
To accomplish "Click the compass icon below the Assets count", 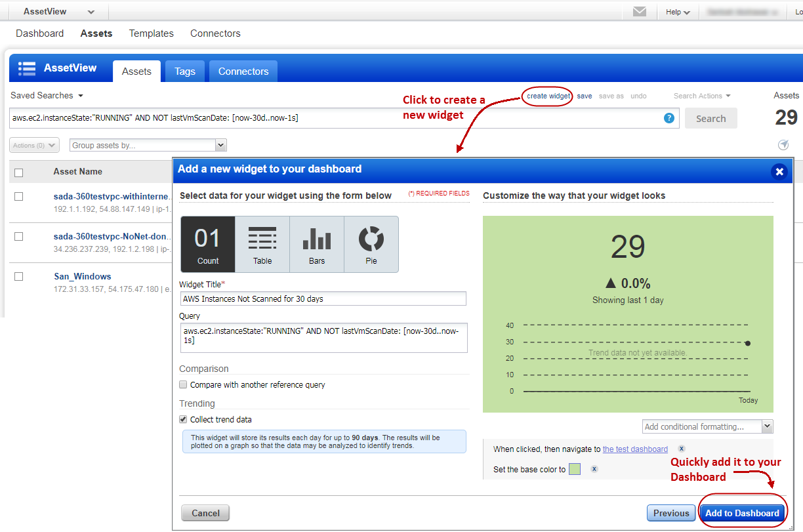I will point(783,145).
